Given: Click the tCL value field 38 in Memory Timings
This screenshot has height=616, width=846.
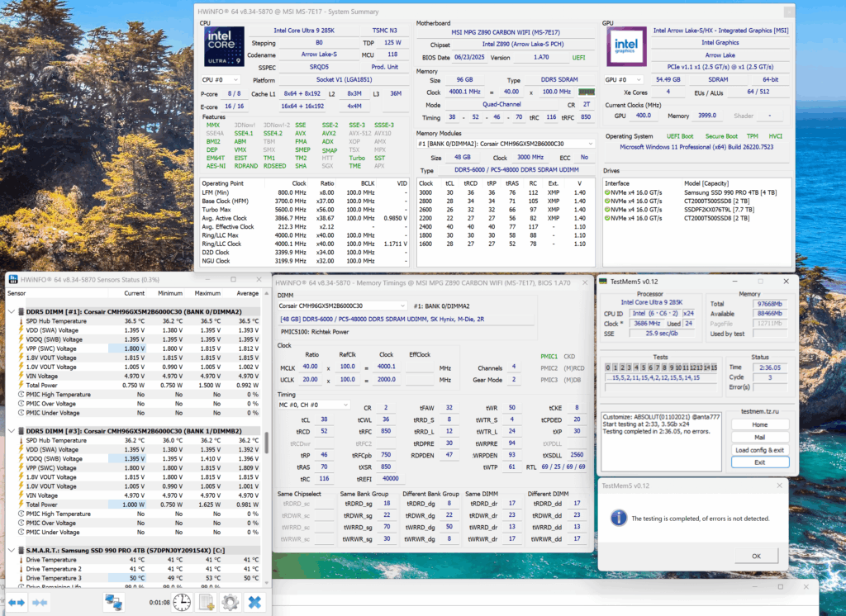Looking at the screenshot, I should tap(324, 419).
